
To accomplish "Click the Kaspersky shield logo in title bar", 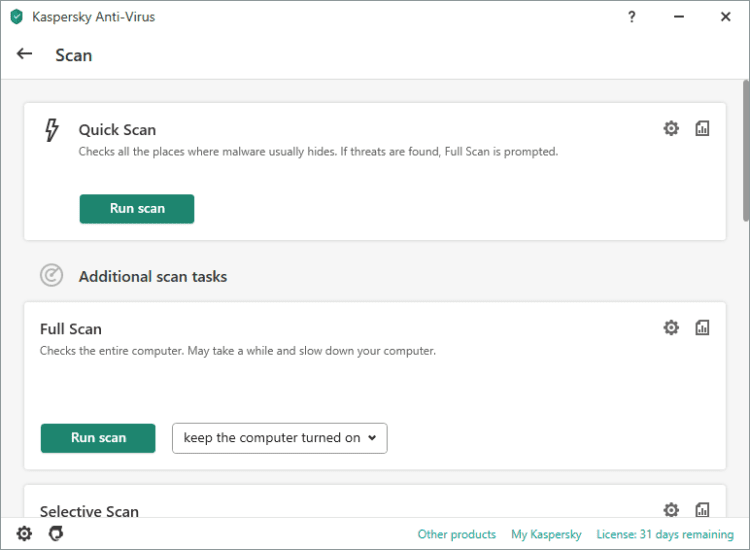I will click(16, 17).
